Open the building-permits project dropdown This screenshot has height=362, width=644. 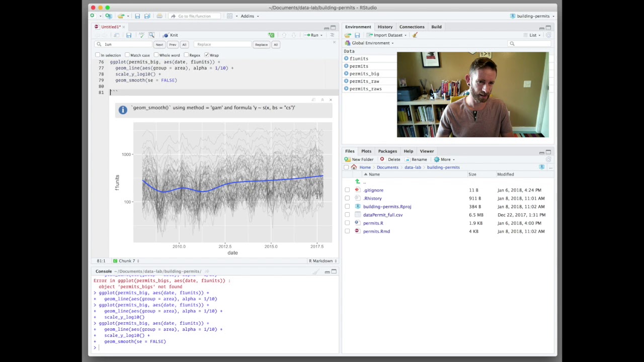point(533,16)
